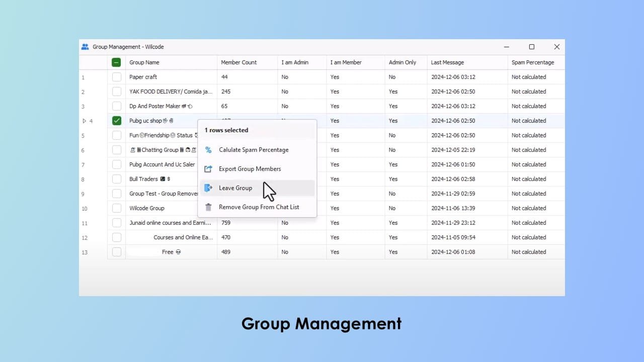Choose Remove Group From Chat List
Image resolution: width=644 pixels, height=362 pixels.
(x=259, y=207)
